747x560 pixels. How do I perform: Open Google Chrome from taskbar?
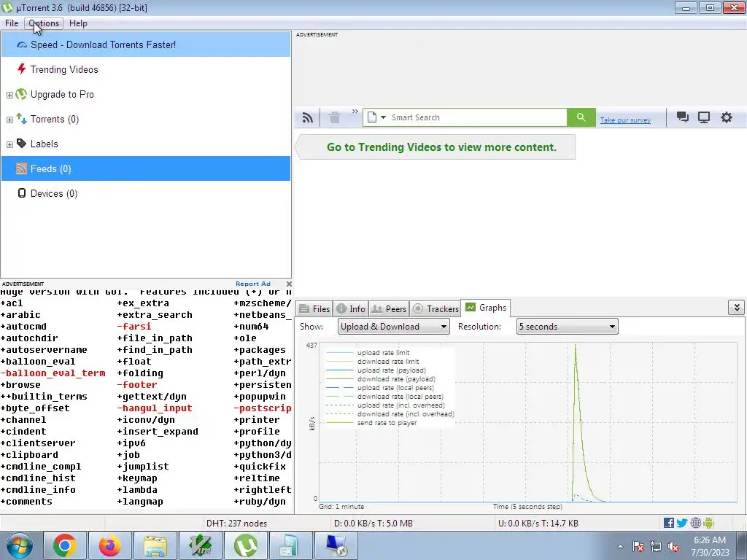tap(65, 545)
